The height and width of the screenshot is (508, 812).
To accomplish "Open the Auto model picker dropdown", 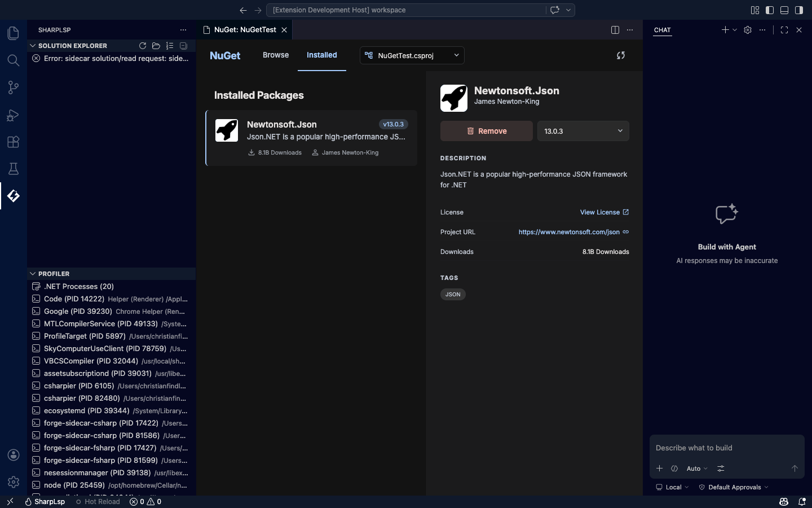I will pos(697,468).
